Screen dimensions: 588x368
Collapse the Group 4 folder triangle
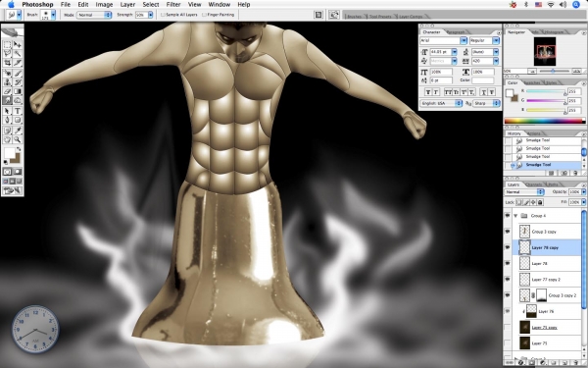515,216
